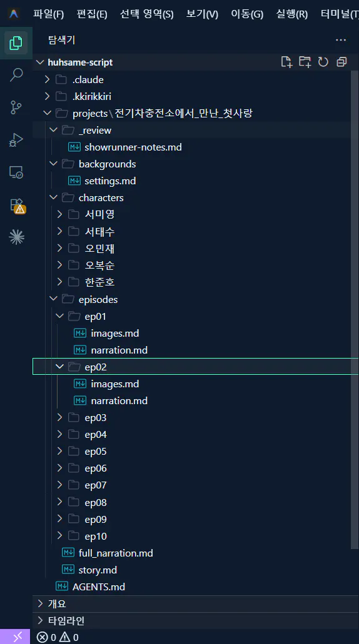This screenshot has height=644, width=359.
Task: Open the remote window indicator
Action: (x=15, y=637)
